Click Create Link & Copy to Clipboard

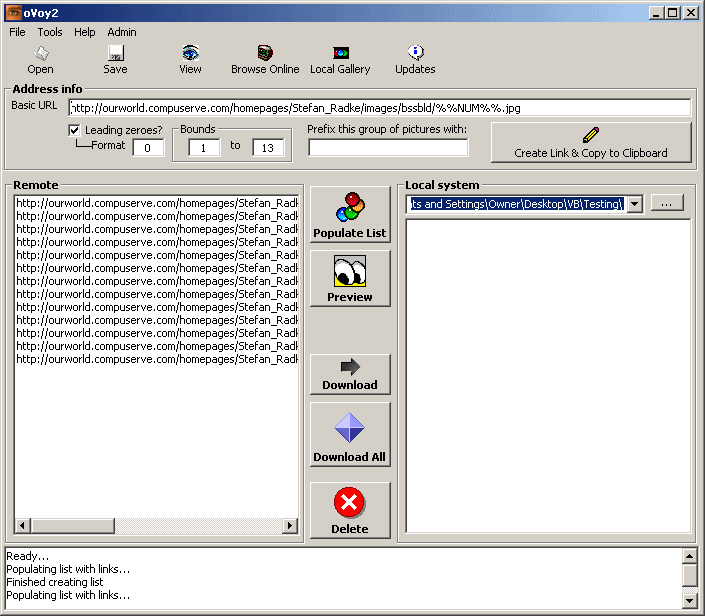tap(590, 143)
